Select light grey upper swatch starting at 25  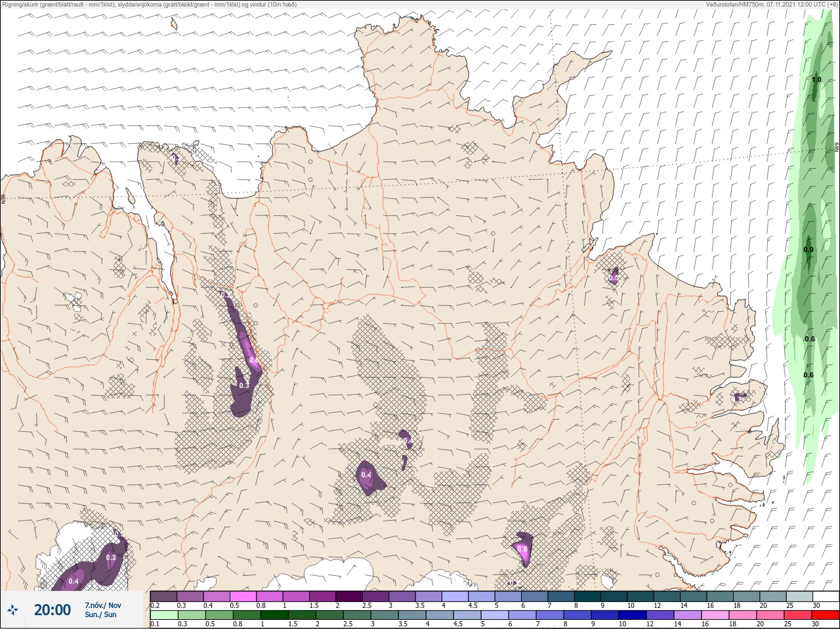(799, 596)
